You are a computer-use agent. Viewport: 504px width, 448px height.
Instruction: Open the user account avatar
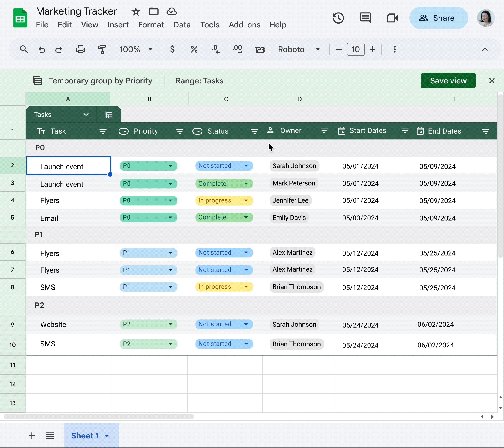(x=486, y=18)
